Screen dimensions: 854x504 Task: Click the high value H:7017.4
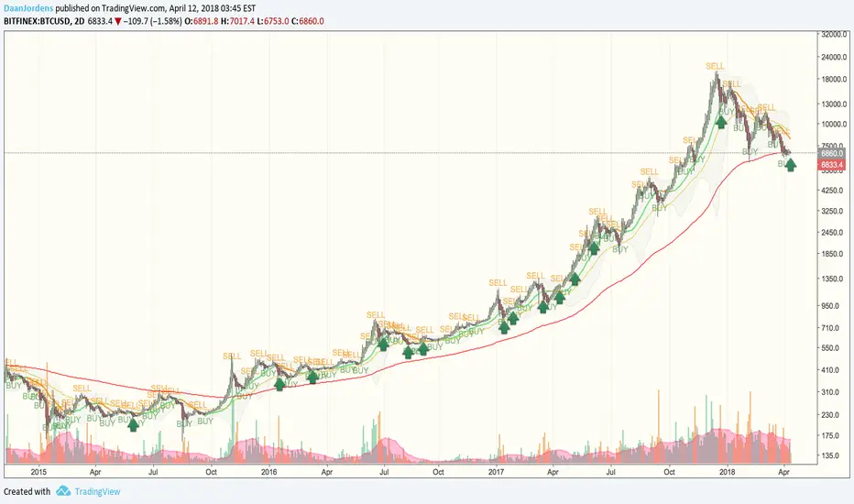[238, 21]
